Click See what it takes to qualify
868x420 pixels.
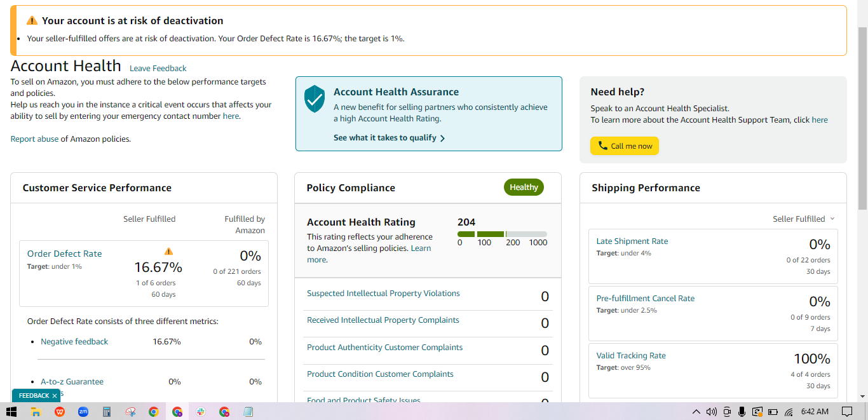[389, 138]
